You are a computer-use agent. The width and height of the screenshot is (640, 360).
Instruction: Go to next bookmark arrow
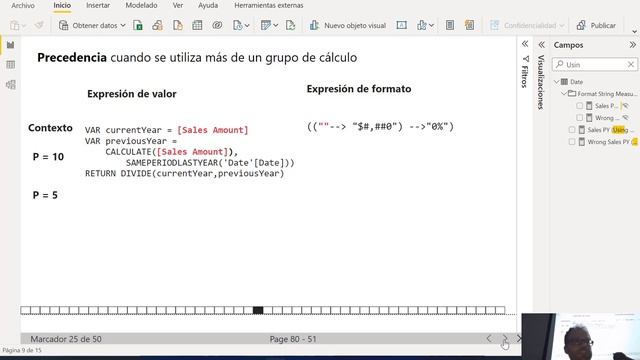[505, 338]
